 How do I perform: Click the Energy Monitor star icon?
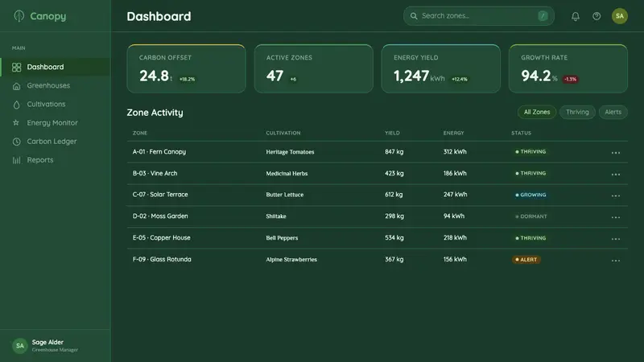16,123
